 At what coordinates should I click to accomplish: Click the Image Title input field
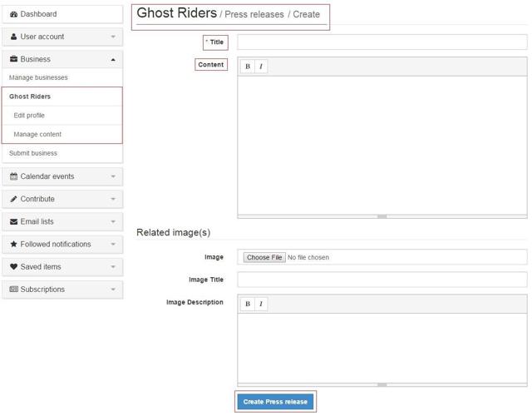click(382, 280)
